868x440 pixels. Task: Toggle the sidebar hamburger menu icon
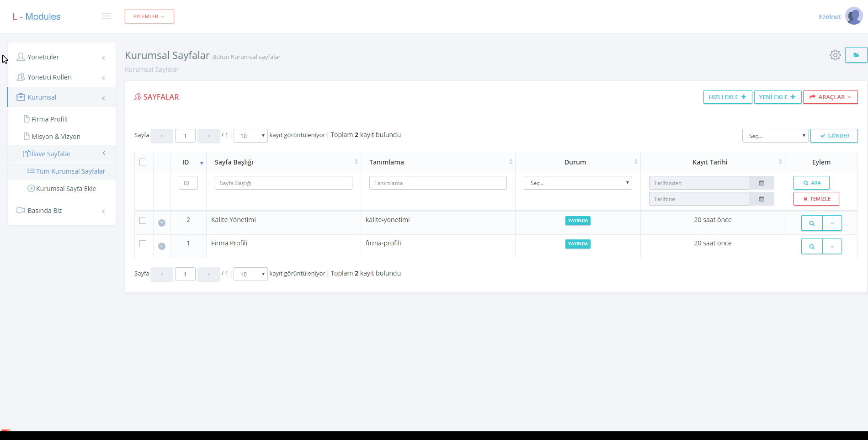(x=107, y=16)
